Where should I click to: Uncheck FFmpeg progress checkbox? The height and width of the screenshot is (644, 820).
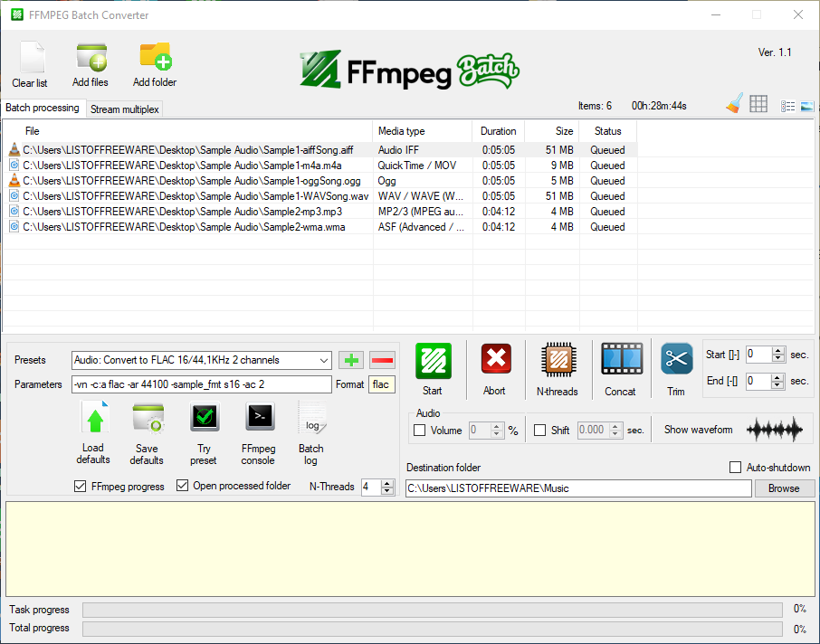[x=80, y=486]
